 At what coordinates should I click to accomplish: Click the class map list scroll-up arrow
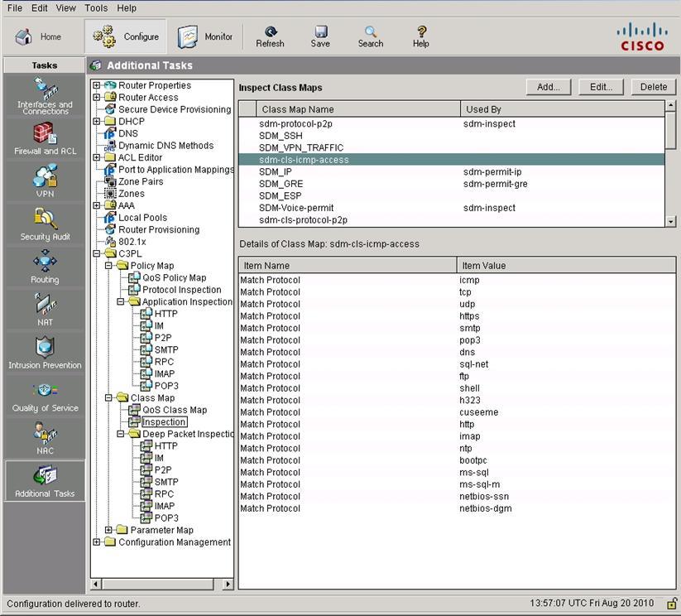point(671,105)
